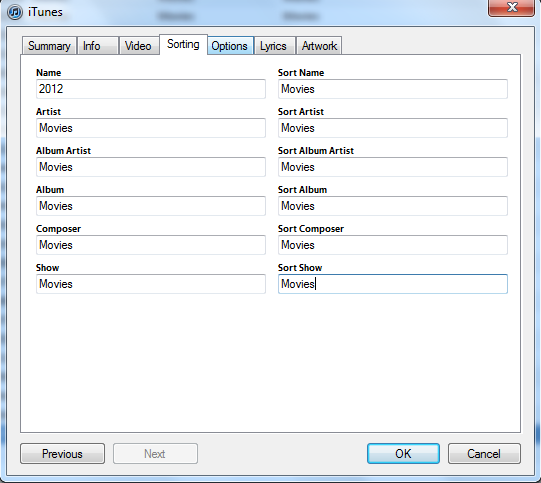Switch to the Summary tab

tap(49, 46)
